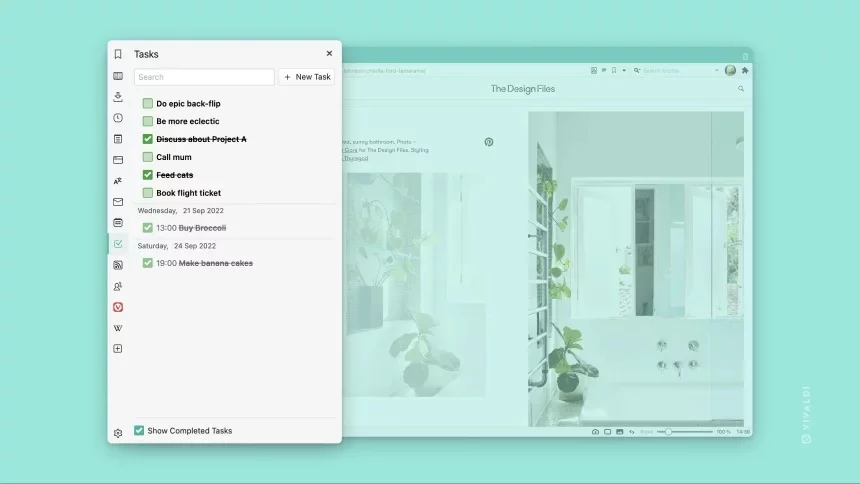Click the add web panel plus icon

click(x=118, y=349)
